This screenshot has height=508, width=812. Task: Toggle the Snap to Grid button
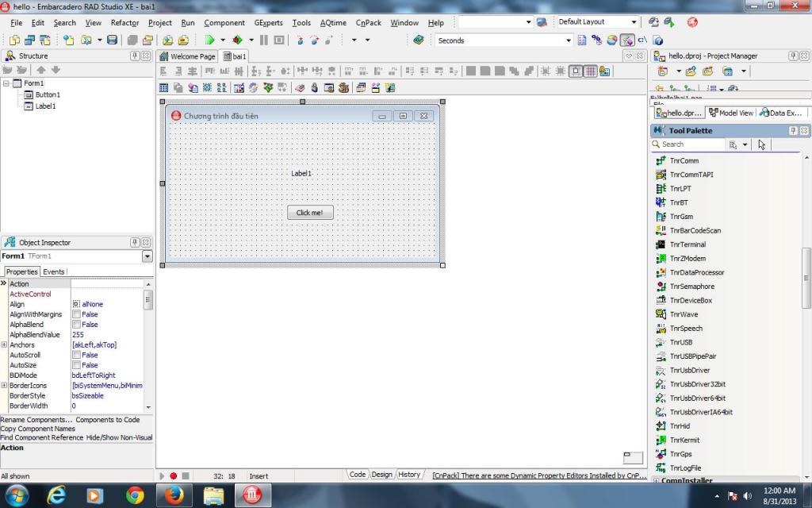[x=576, y=71]
